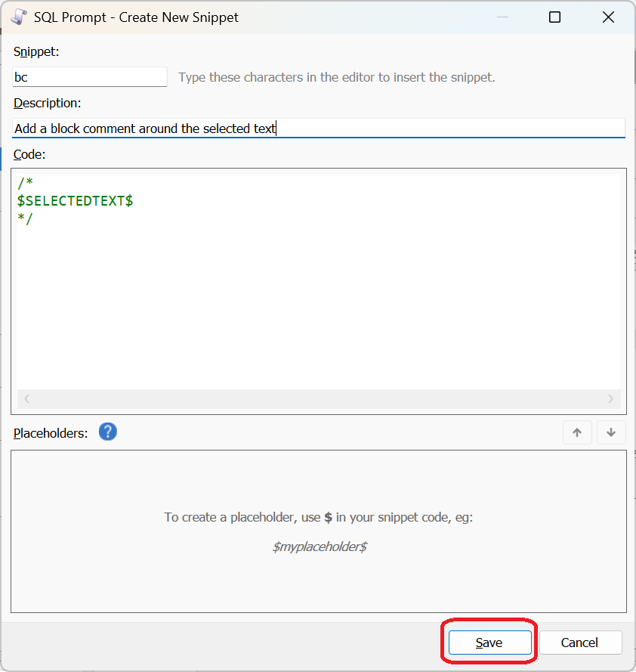Click the Code label

(29, 154)
